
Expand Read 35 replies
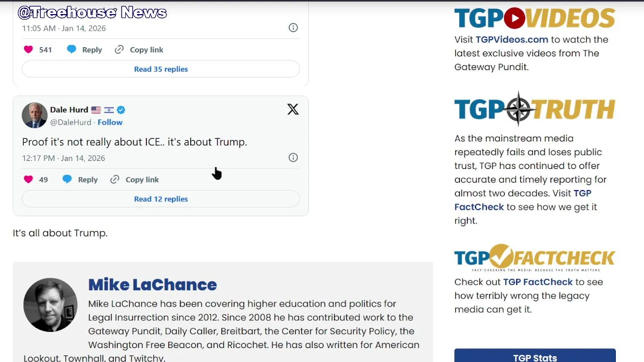point(160,69)
